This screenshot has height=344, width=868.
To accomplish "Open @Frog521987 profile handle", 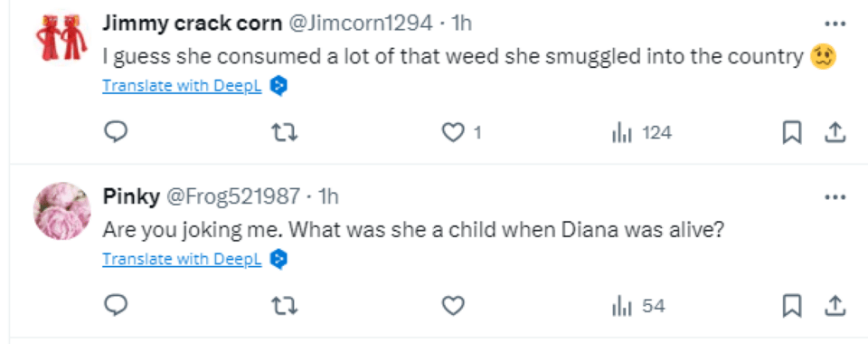I will click(233, 196).
